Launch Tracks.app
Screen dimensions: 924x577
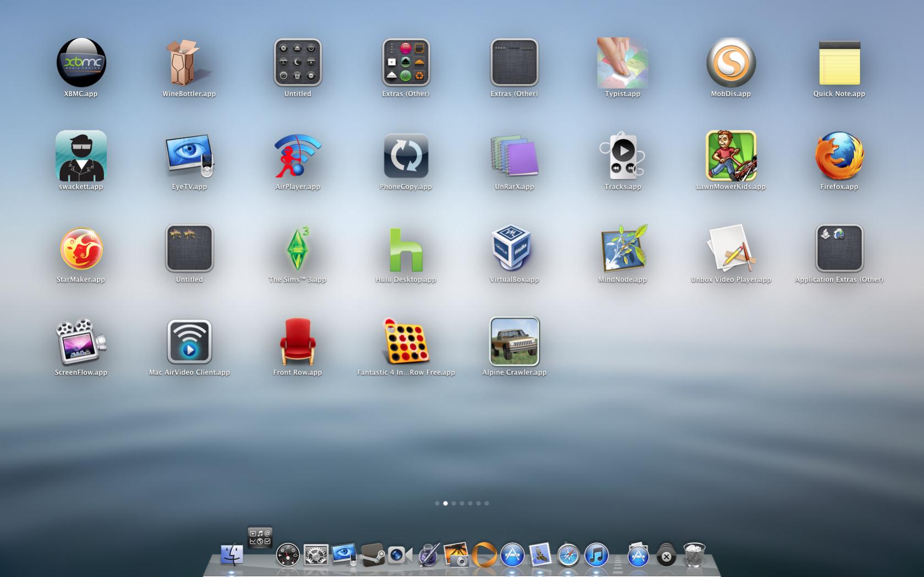tap(622, 156)
